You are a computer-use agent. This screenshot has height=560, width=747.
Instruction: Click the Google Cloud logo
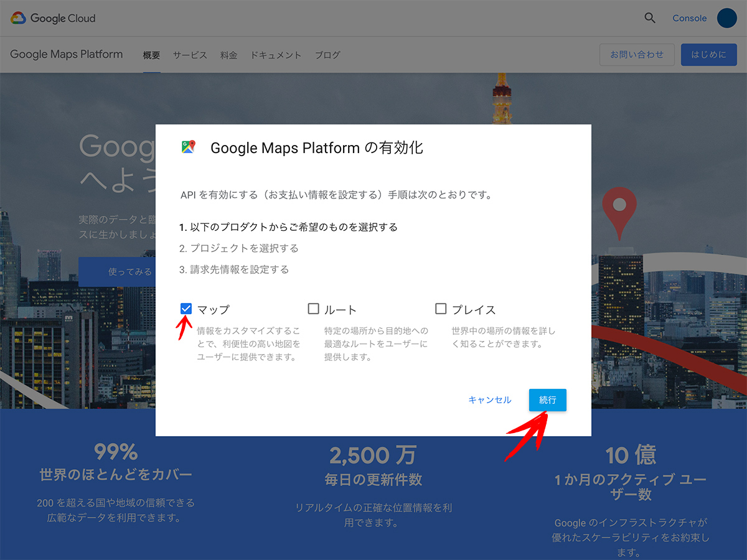52,18
